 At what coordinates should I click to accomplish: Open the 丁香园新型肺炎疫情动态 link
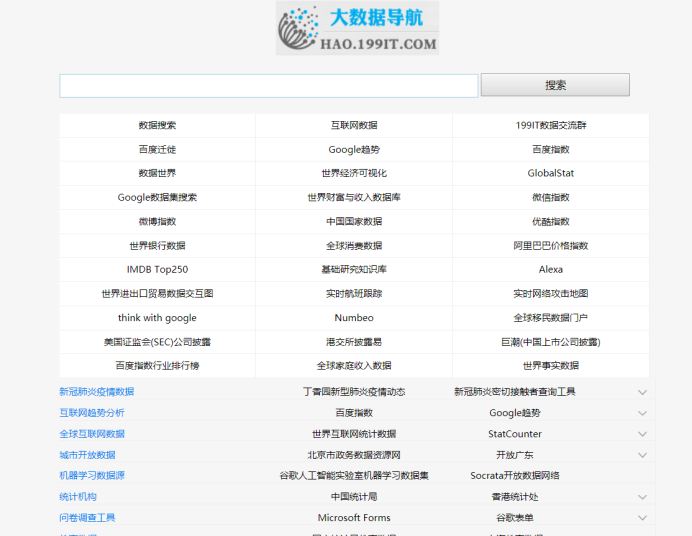point(354,392)
